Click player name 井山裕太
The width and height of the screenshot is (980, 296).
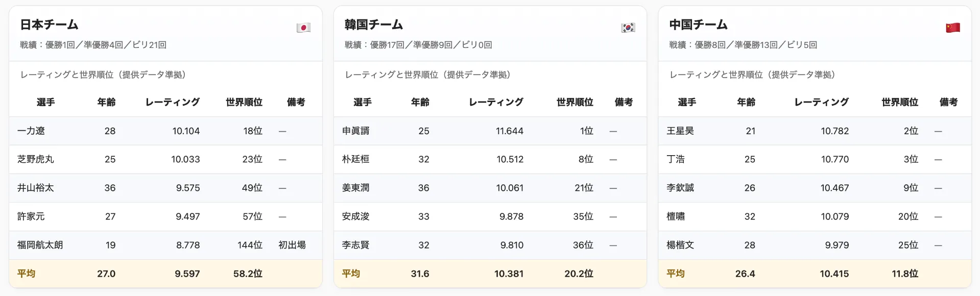(x=36, y=188)
